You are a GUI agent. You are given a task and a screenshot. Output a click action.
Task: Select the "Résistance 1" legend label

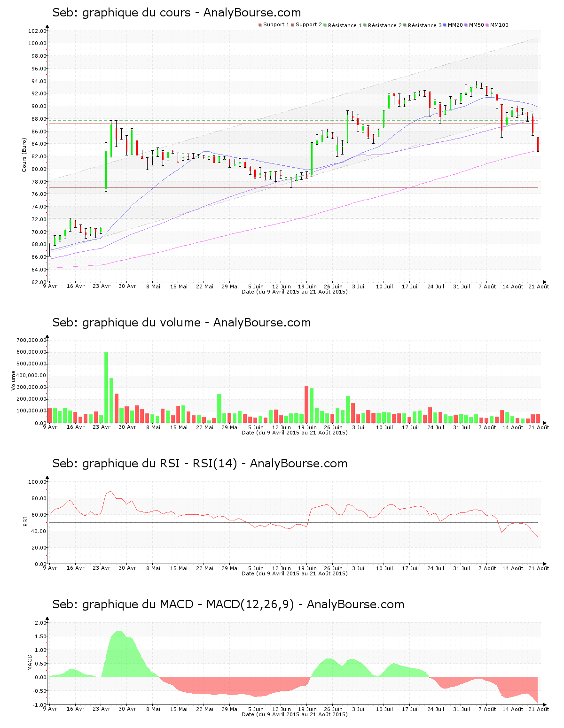point(345,25)
